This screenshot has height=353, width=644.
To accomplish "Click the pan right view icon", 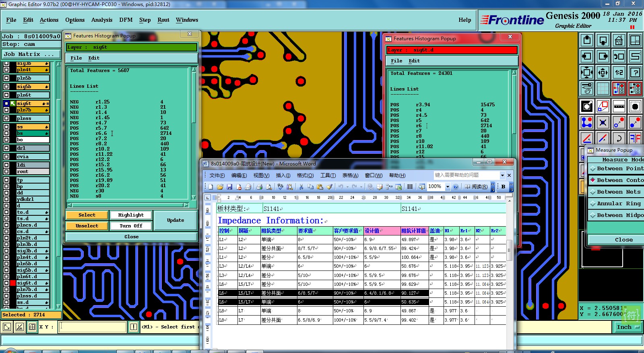I will 603,56.
